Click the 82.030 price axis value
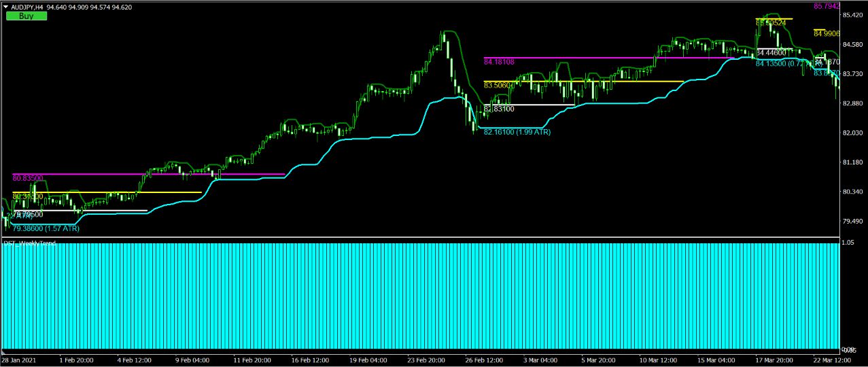The image size is (868, 367). [854, 133]
